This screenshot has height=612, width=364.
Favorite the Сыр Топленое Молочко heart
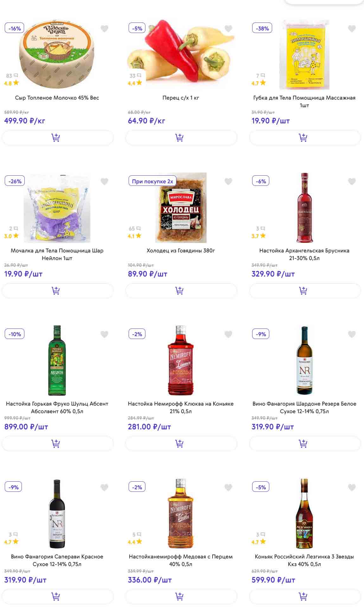tap(105, 29)
